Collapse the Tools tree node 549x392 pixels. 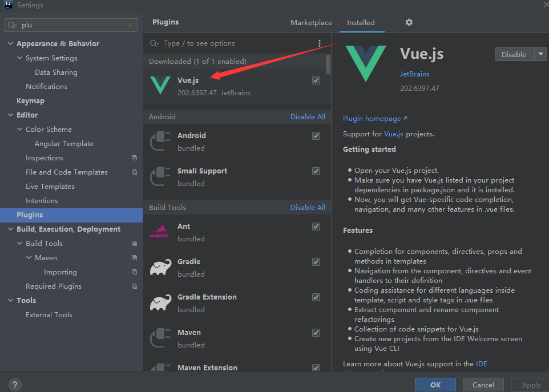point(10,301)
